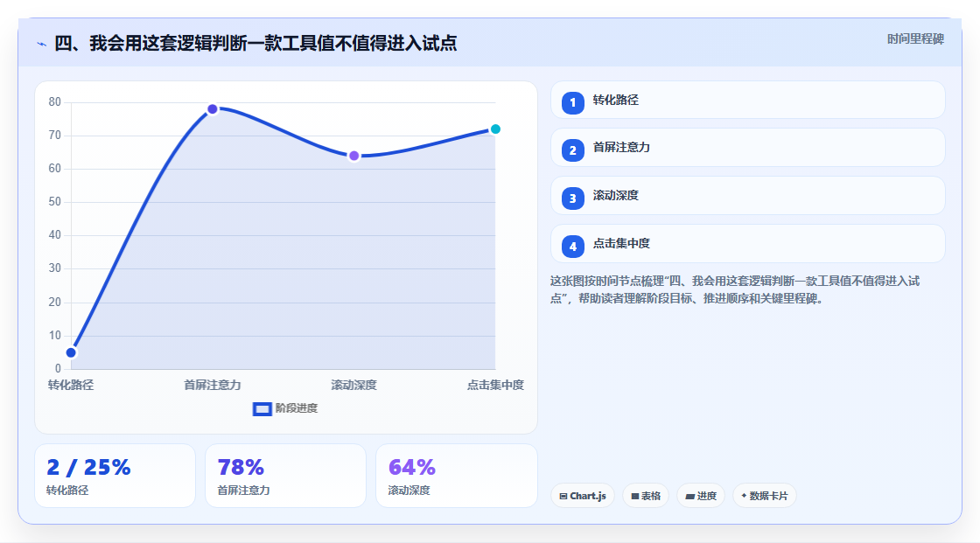This screenshot has height=543, width=980.
Task: Click the 转化路径 data point on chart
Action: [71, 352]
